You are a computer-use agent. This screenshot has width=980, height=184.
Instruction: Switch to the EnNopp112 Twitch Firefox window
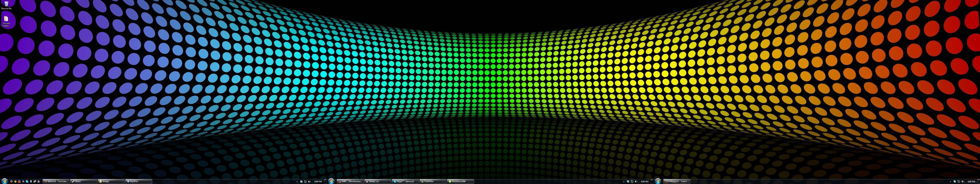pyautogui.click(x=677, y=181)
